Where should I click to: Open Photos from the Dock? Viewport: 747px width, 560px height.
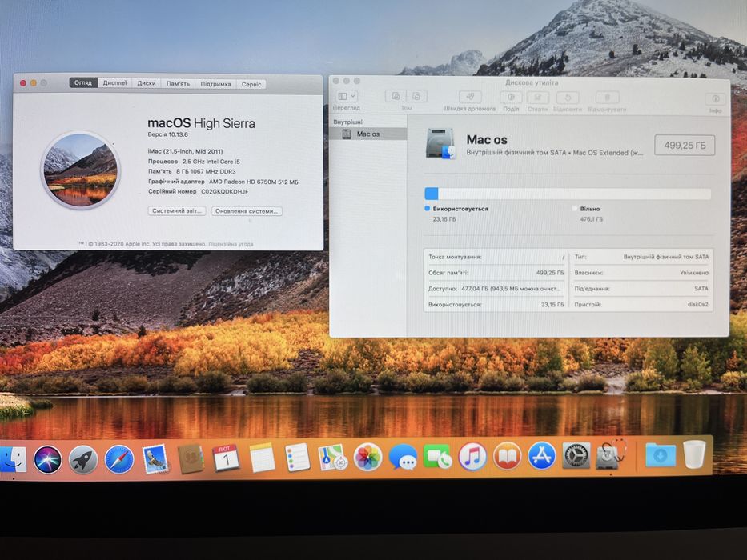pos(367,457)
